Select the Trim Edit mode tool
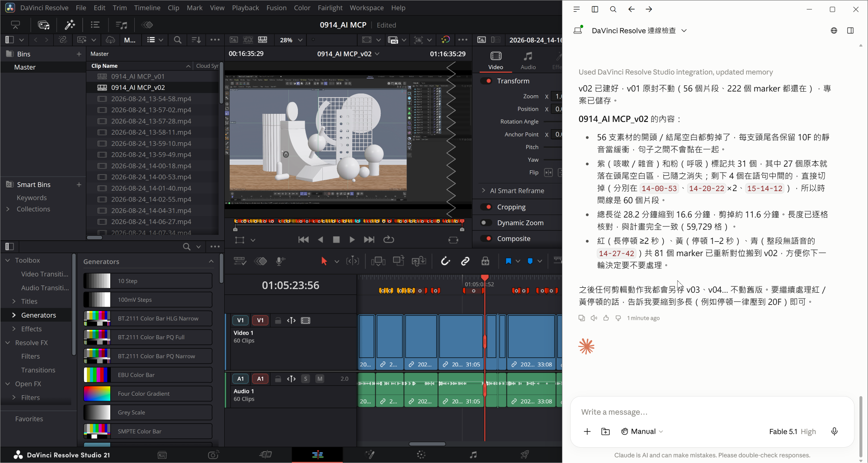 pyautogui.click(x=353, y=261)
